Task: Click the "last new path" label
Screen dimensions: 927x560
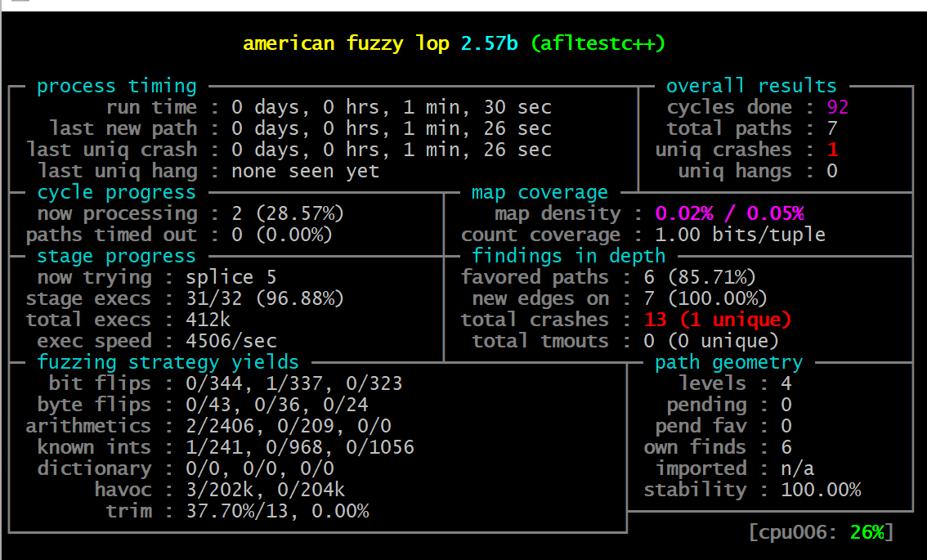Action: click(x=123, y=128)
